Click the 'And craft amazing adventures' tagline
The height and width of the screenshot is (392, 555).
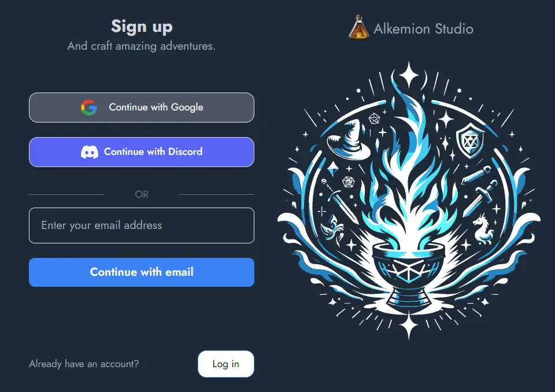click(142, 46)
